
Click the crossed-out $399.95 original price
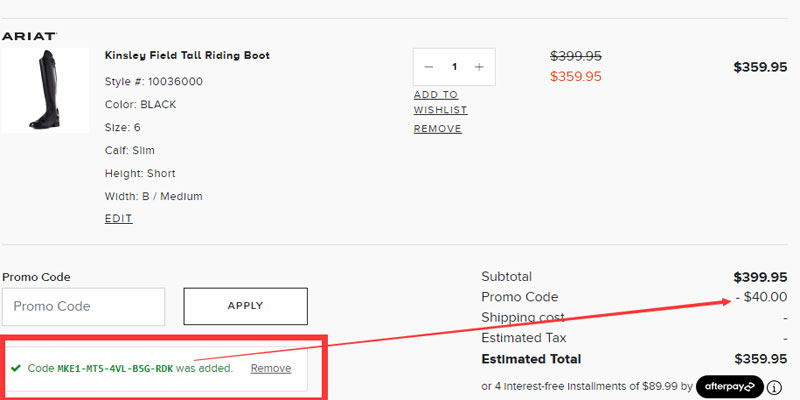pos(576,57)
